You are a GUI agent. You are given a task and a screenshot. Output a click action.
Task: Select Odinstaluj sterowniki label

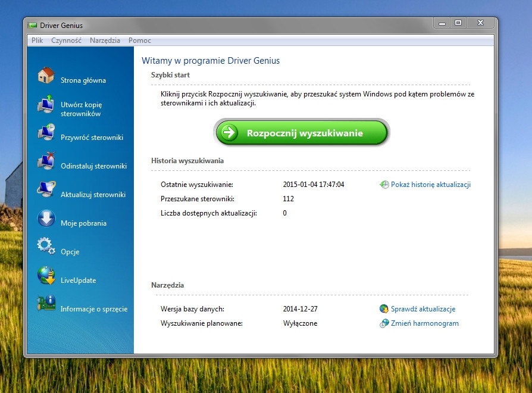pyautogui.click(x=93, y=166)
